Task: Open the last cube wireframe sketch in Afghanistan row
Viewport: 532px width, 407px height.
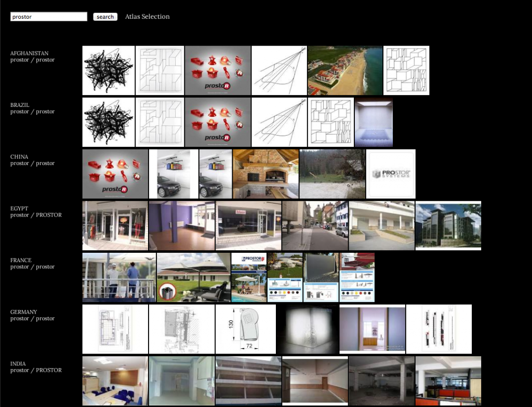Action: (406, 71)
